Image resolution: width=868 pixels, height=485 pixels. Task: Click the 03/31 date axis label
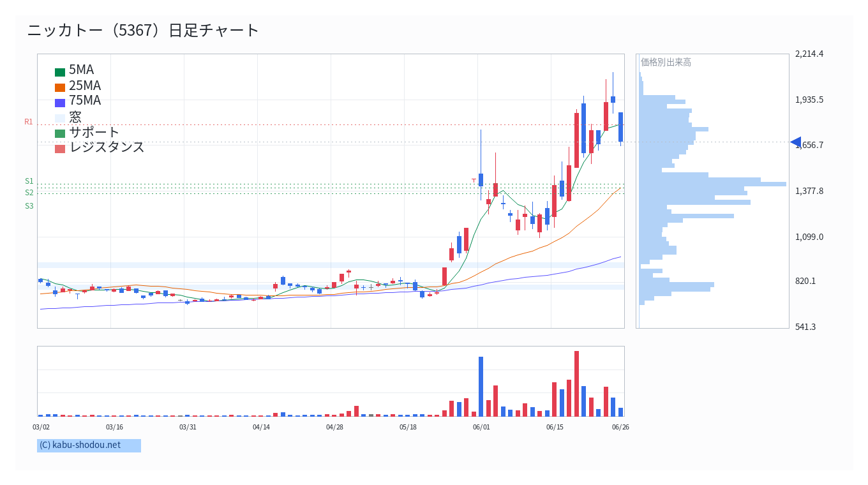[188, 428]
